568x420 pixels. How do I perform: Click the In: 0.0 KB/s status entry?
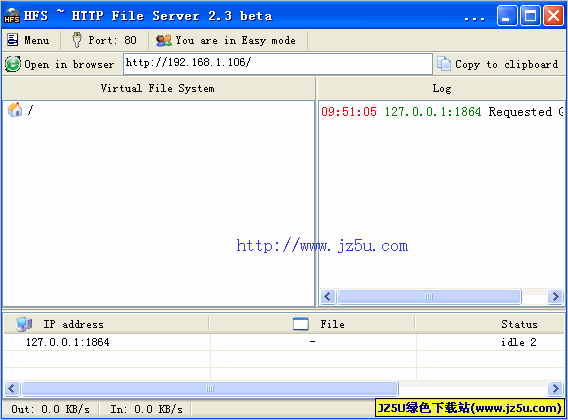(146, 409)
